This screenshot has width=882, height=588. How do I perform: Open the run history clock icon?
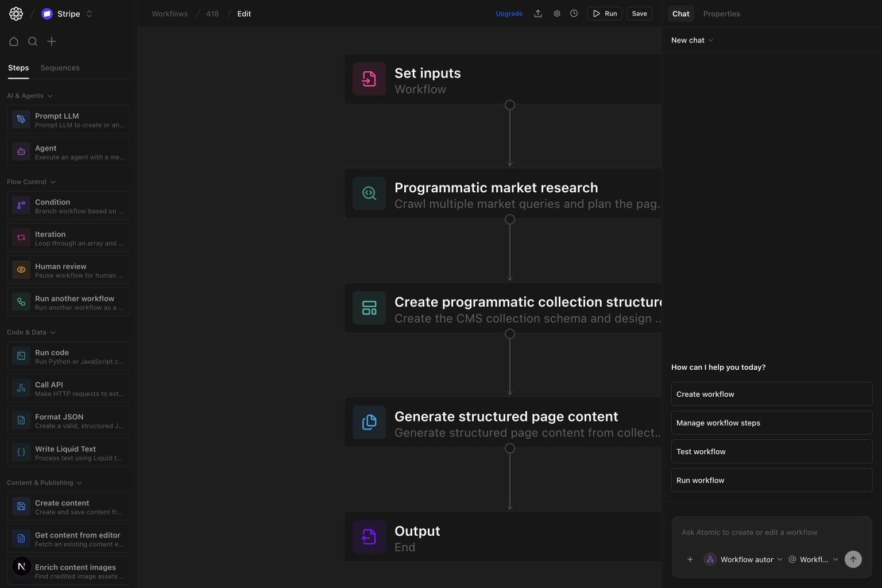[x=574, y=14]
